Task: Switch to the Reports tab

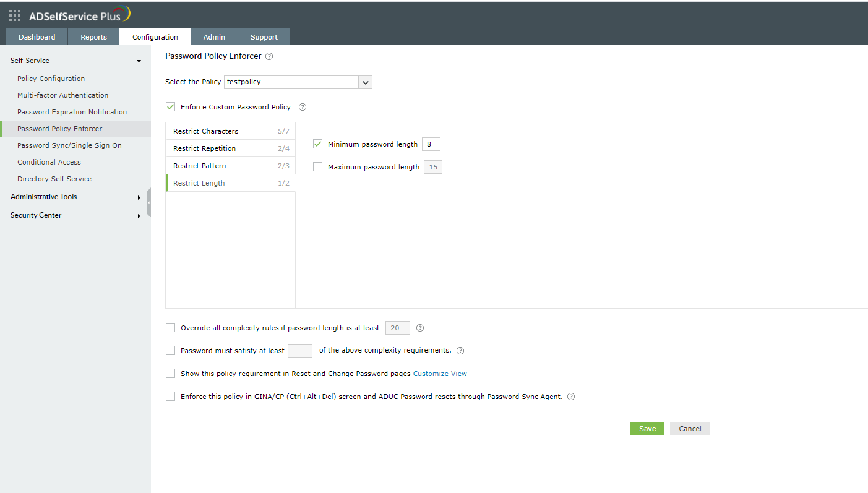Action: click(x=93, y=37)
